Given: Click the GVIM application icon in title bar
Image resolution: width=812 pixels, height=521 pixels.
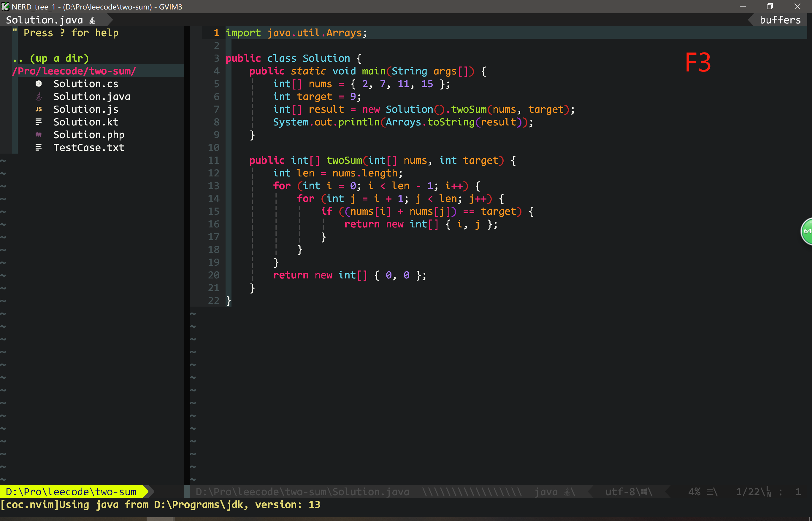Looking at the screenshot, I should pos(5,7).
